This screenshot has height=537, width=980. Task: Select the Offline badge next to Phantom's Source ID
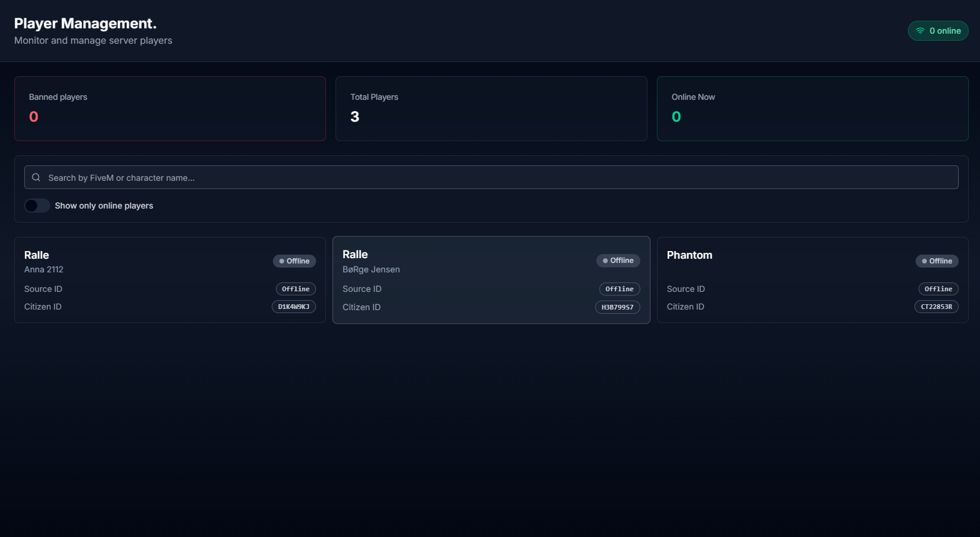[x=938, y=289]
